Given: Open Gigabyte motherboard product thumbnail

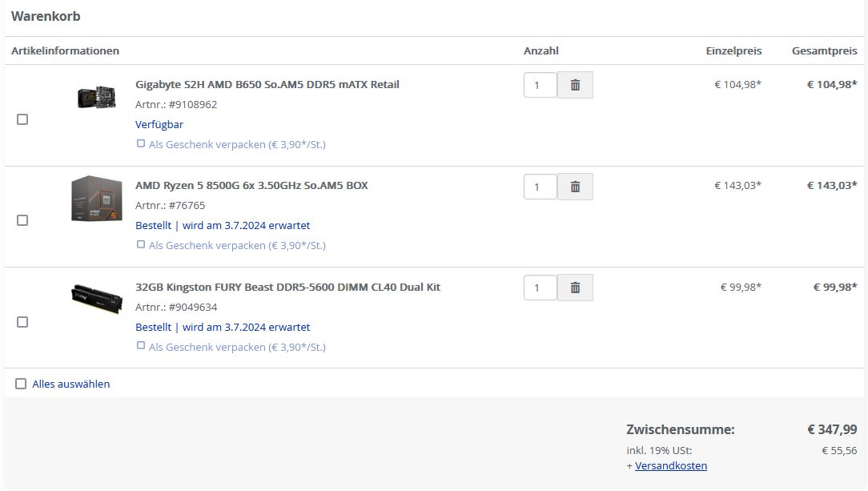Looking at the screenshot, I should click(x=96, y=98).
